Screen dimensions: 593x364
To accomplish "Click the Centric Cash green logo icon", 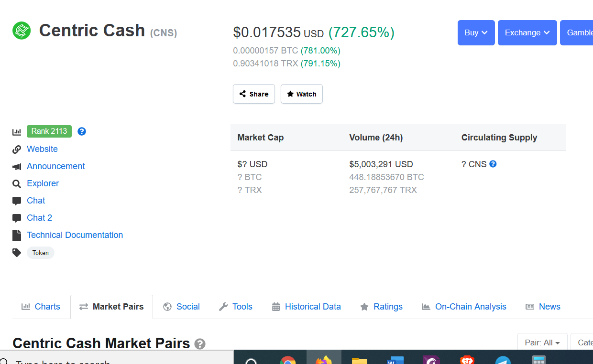I will point(20,30).
